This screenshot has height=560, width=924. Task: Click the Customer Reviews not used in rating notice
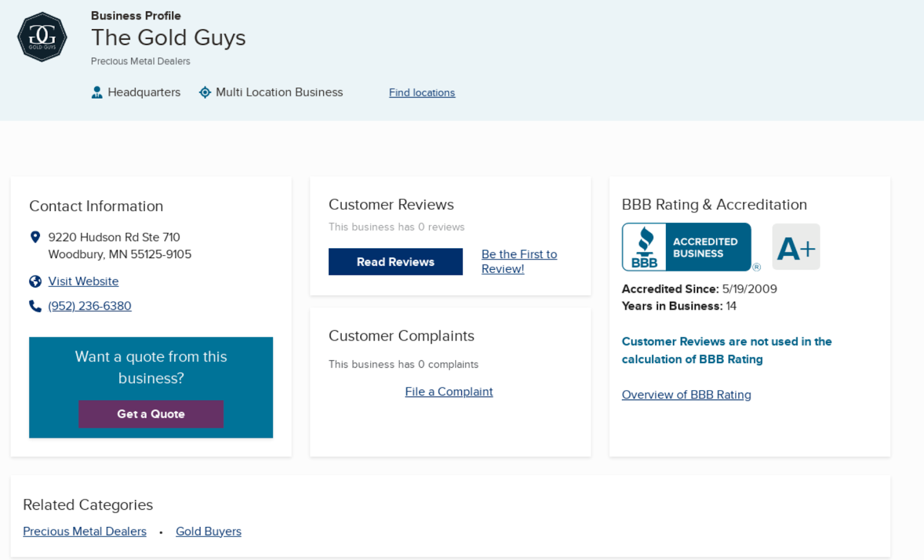pos(726,350)
